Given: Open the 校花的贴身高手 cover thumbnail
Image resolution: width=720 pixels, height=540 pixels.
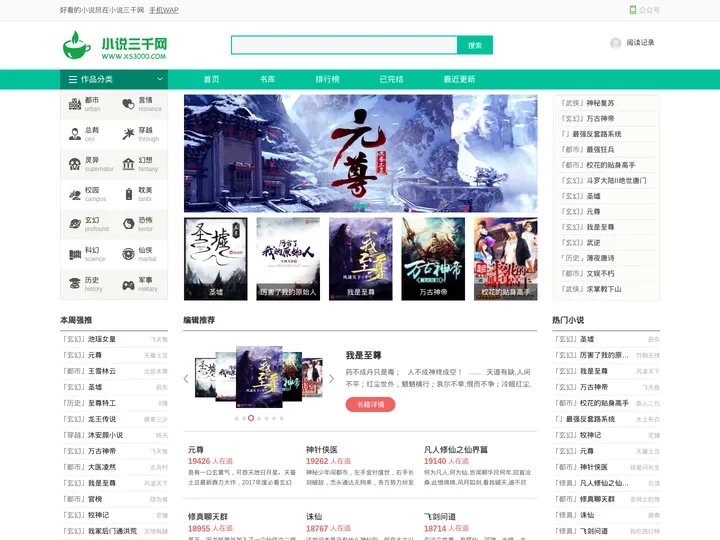Looking at the screenshot, I should tap(506, 259).
